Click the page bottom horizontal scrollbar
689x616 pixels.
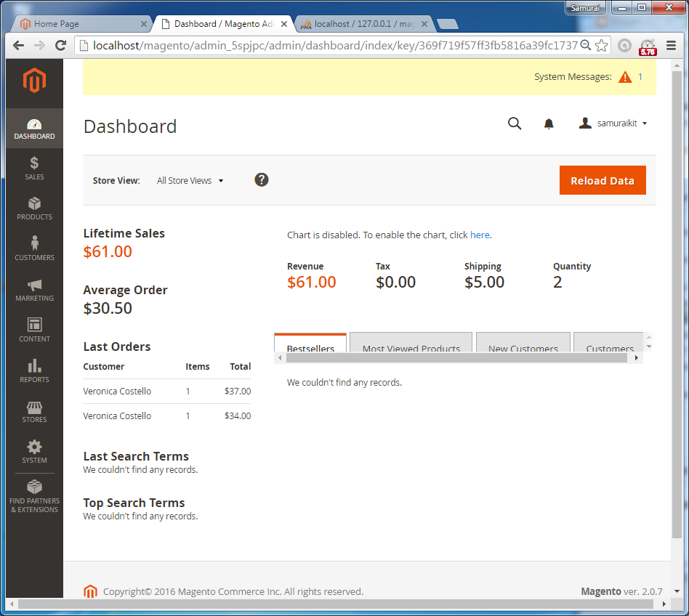(336, 604)
